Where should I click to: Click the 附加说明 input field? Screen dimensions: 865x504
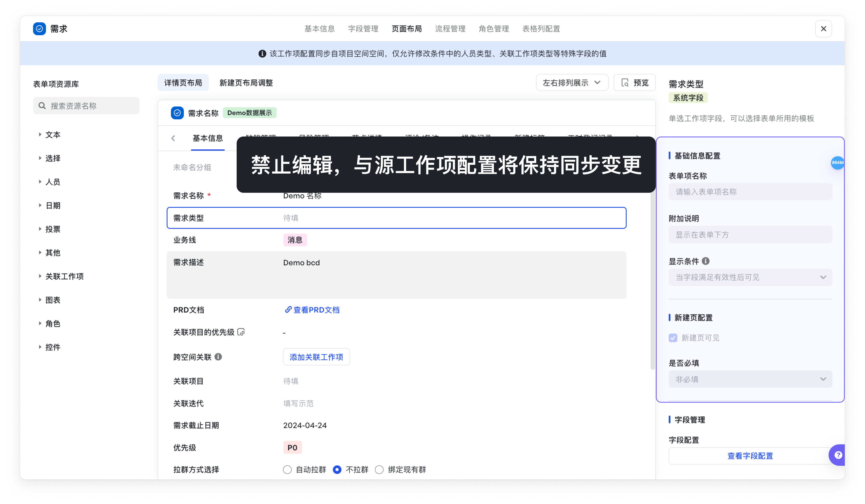click(x=750, y=235)
